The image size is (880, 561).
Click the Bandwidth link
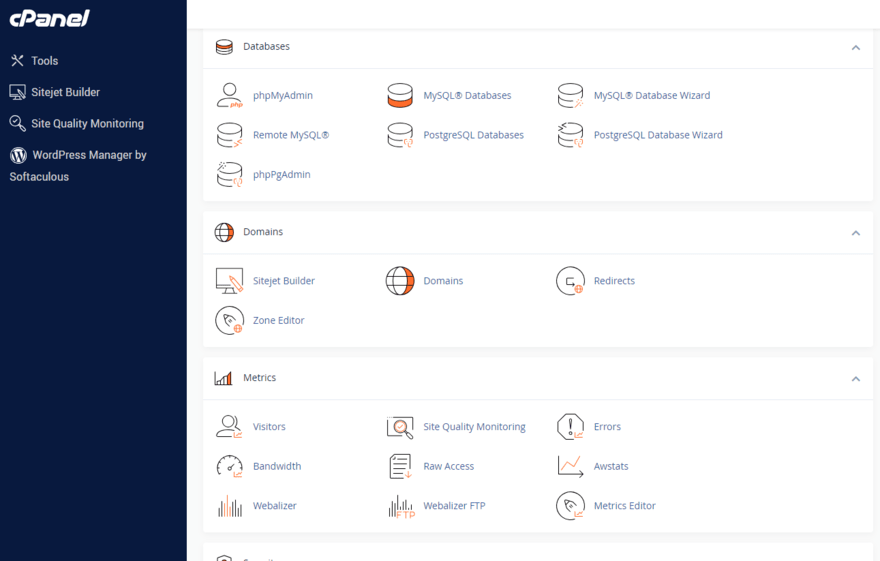[x=277, y=466]
